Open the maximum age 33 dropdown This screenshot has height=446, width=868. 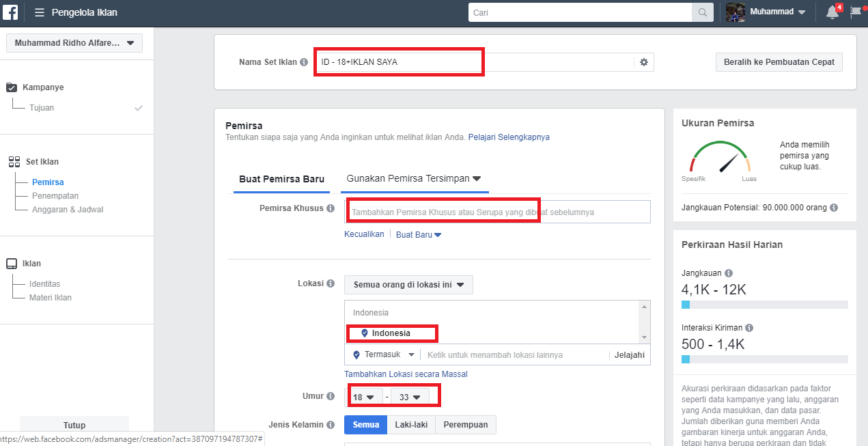point(410,397)
